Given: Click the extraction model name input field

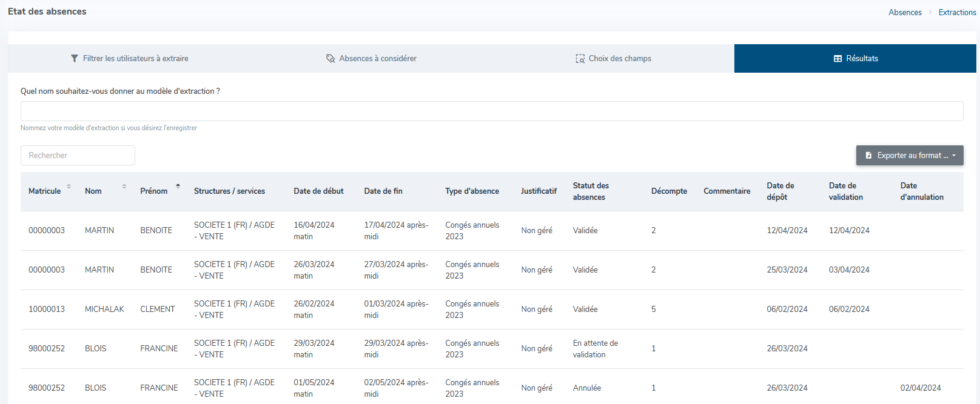Looking at the screenshot, I should tap(491, 111).
